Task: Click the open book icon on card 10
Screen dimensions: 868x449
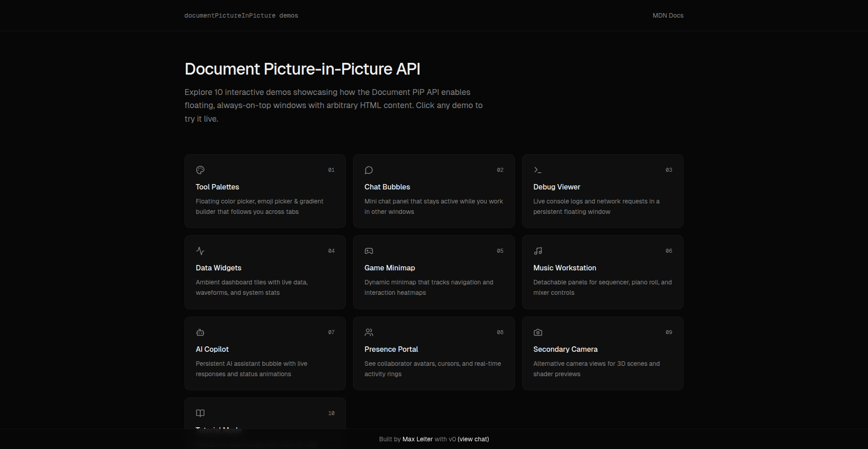Action: tap(200, 413)
